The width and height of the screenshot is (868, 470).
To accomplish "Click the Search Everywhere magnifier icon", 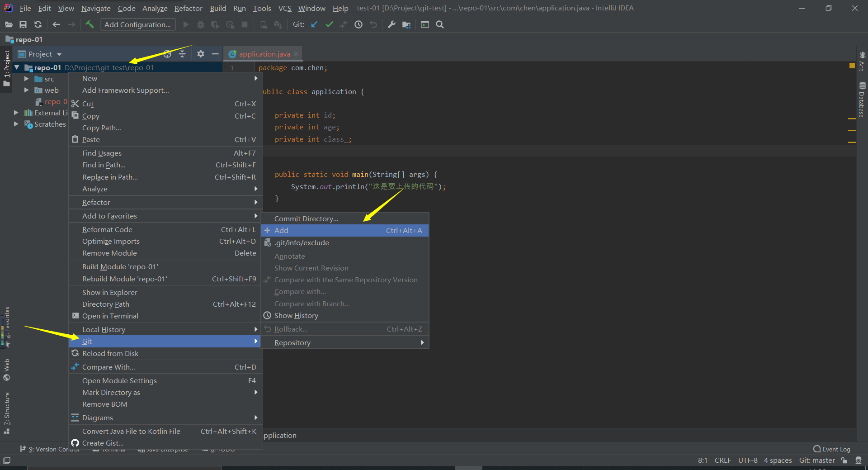I will (x=440, y=24).
